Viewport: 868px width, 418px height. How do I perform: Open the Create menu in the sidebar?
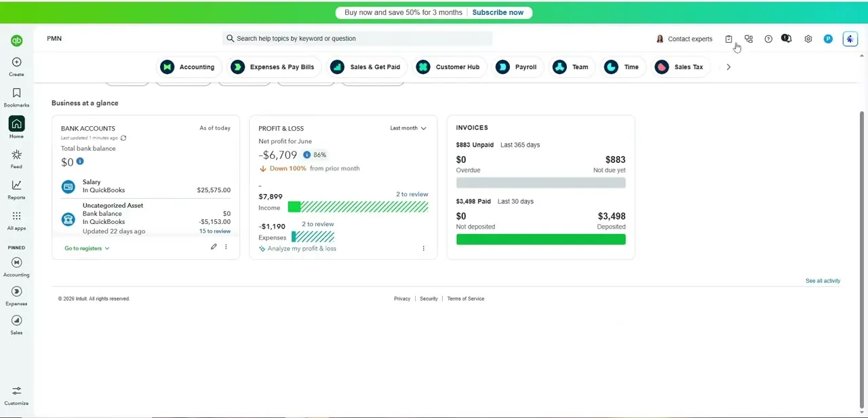pos(16,66)
